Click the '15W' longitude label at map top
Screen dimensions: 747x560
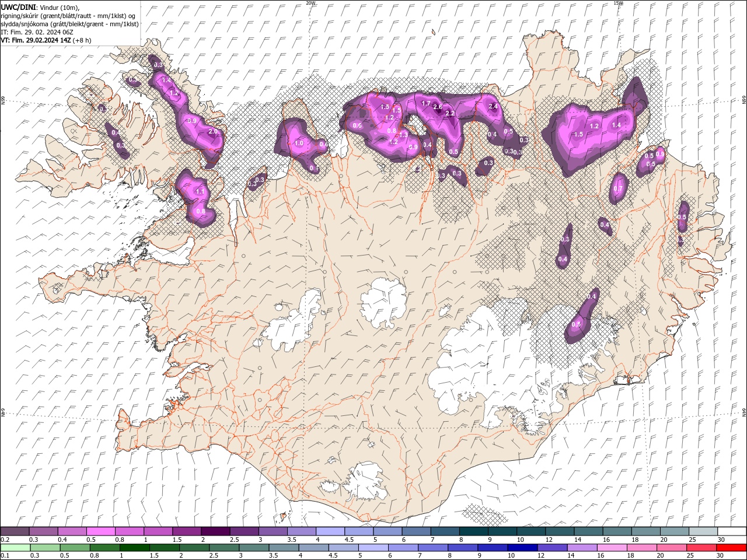point(618,3)
